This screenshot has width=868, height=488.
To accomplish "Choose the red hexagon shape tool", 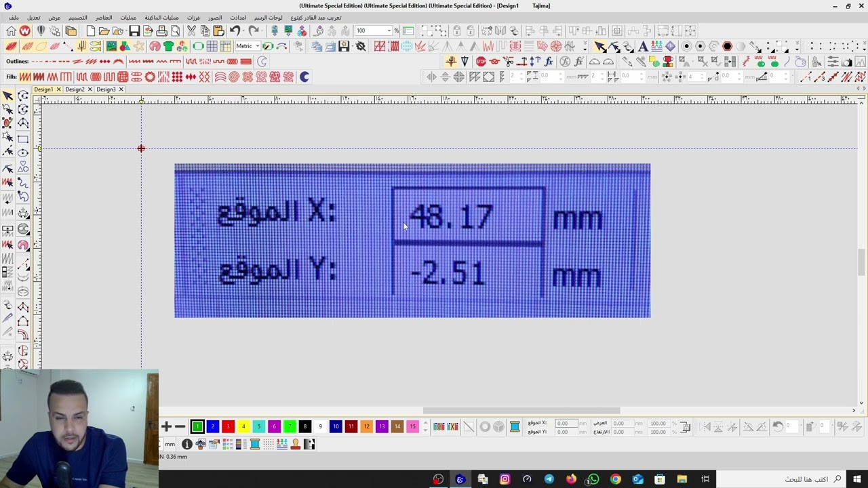I will point(727,46).
